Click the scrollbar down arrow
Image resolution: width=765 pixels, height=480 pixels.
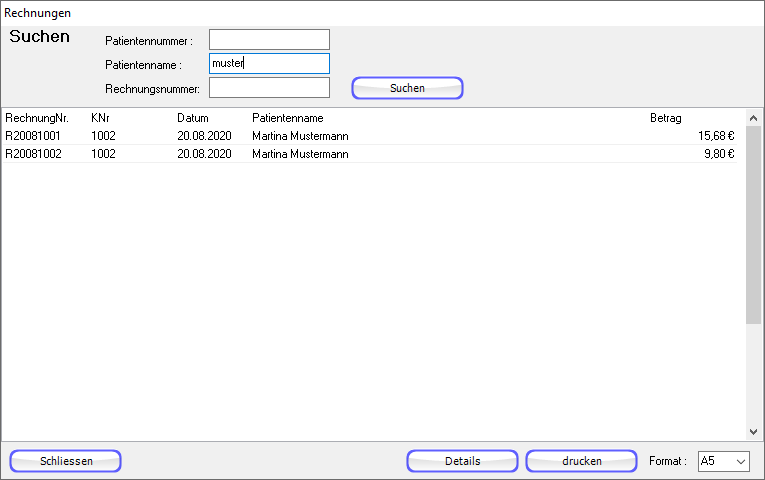tap(754, 431)
